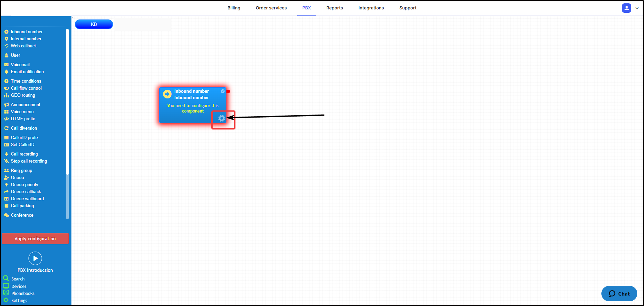Click the blue KB button
The width and height of the screenshot is (644, 306).
coord(94,24)
